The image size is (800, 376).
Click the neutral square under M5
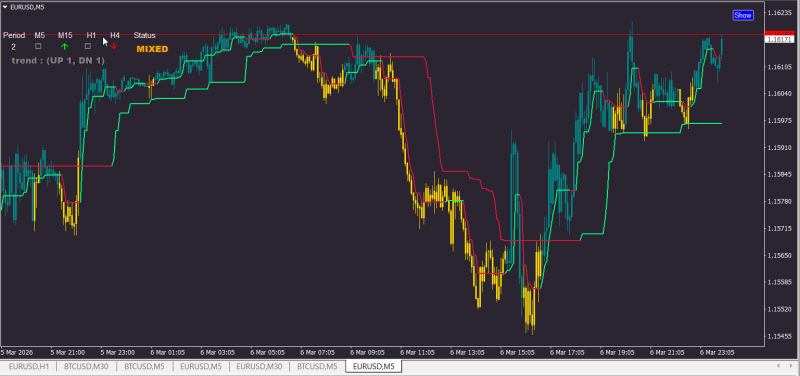38,46
